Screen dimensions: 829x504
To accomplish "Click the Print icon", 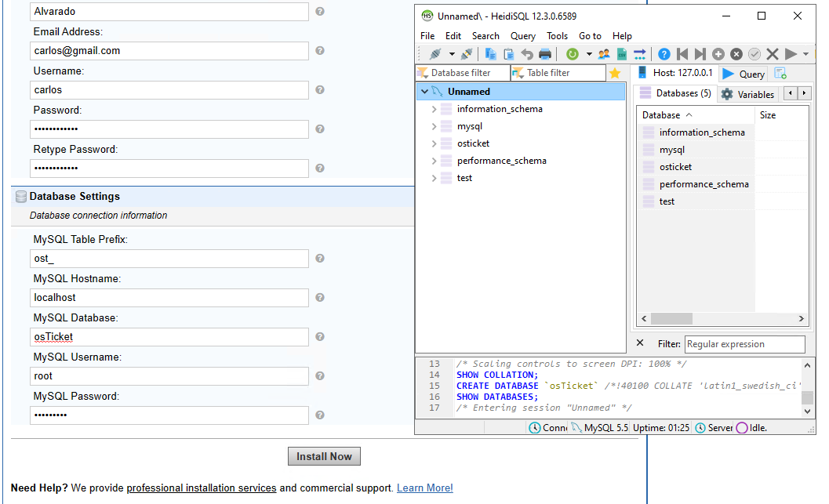I will coord(544,55).
